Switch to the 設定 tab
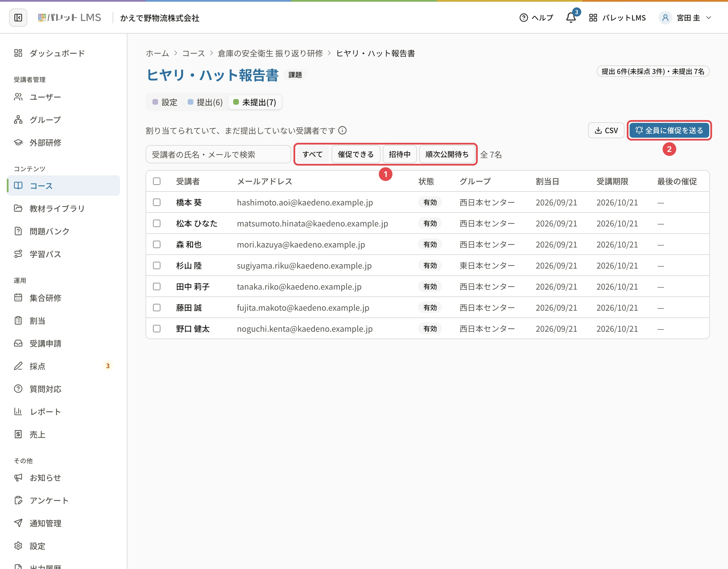This screenshot has width=728, height=569. (x=165, y=102)
